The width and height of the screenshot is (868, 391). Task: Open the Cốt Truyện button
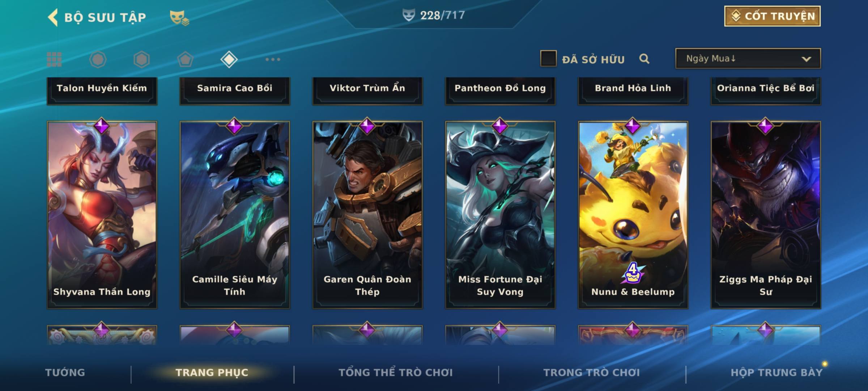point(772,16)
